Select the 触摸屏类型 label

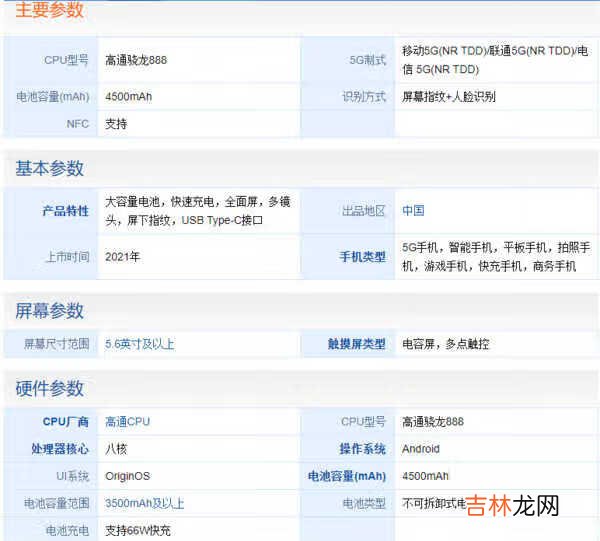[356, 344]
